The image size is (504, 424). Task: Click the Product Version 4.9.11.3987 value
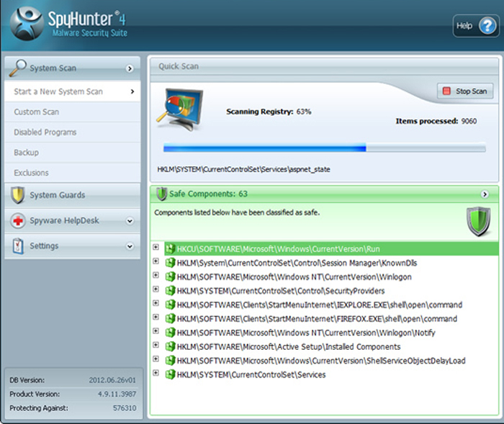(x=117, y=394)
